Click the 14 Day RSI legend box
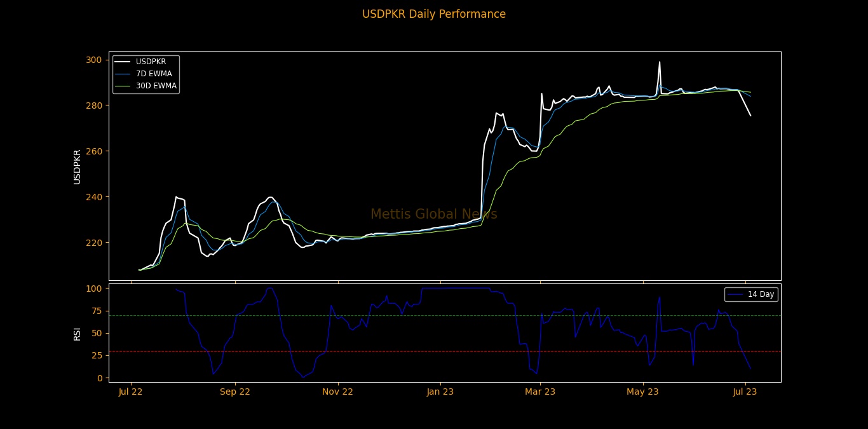 pos(751,294)
